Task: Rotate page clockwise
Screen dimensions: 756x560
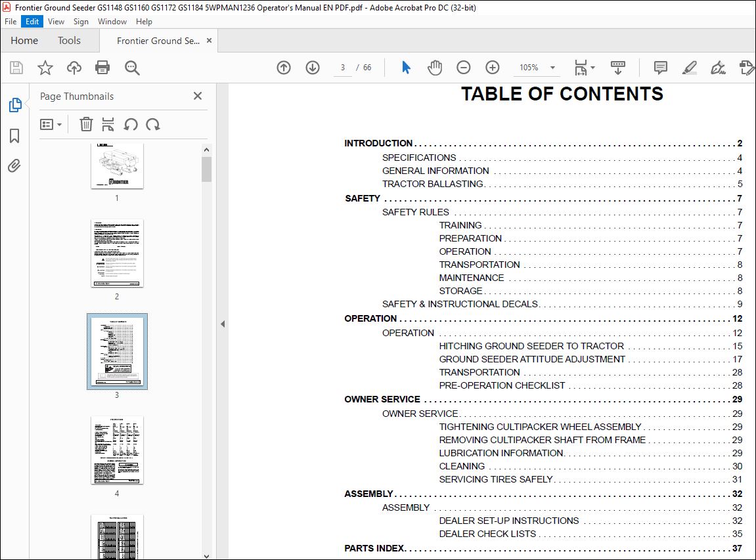Action: 153,124
